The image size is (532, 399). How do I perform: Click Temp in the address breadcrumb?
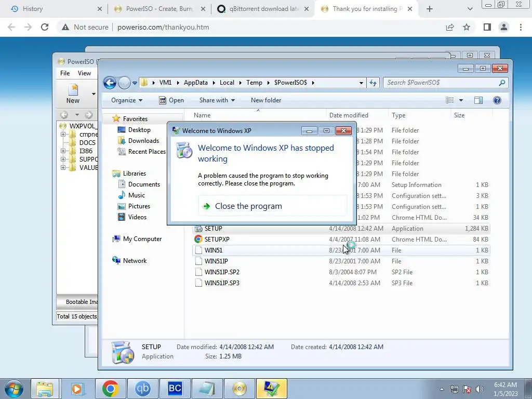click(x=254, y=83)
